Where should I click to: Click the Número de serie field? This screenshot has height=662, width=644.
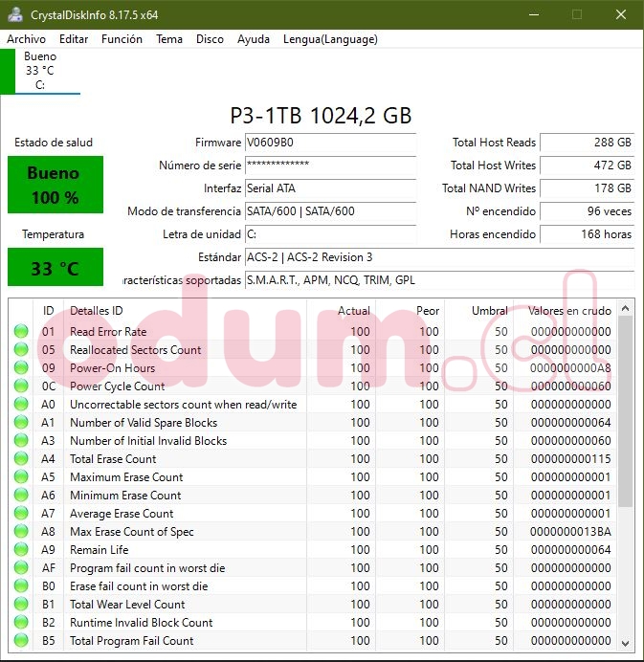coord(330,165)
